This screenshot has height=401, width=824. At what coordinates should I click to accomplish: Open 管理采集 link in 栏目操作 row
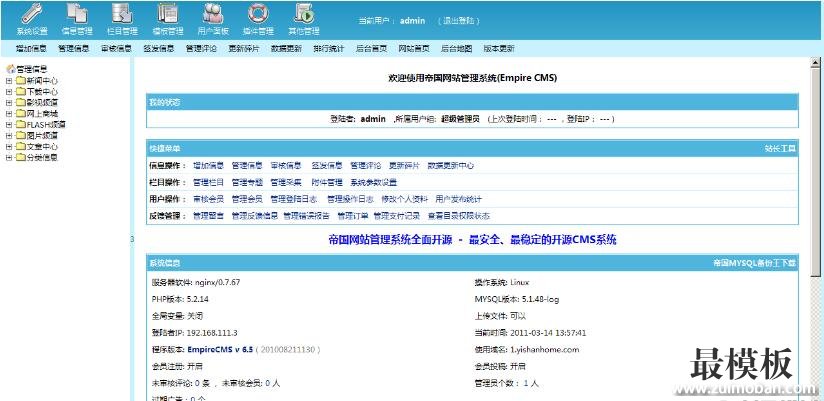click(286, 182)
